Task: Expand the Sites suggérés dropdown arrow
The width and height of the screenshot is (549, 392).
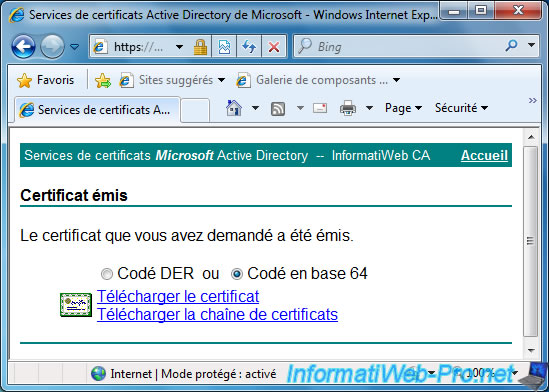Action: point(221,80)
